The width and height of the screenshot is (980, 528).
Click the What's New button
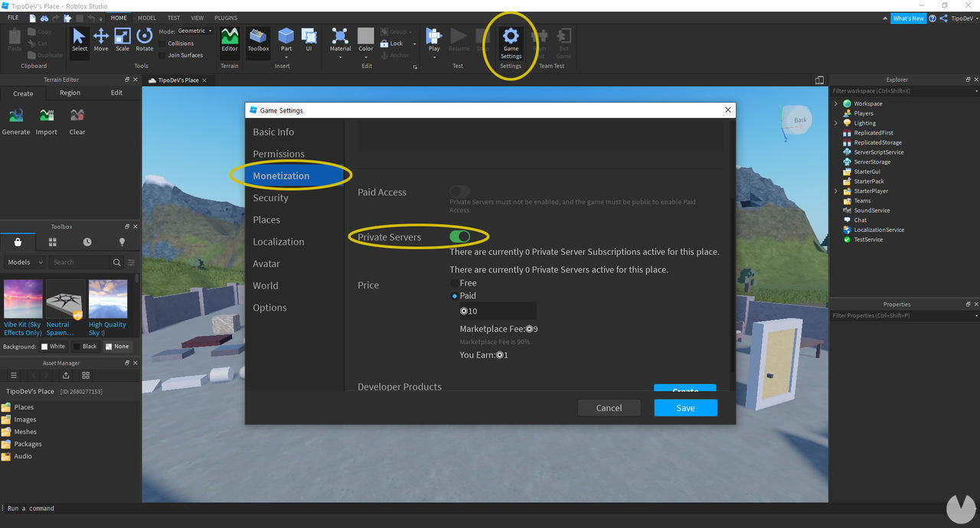point(908,18)
